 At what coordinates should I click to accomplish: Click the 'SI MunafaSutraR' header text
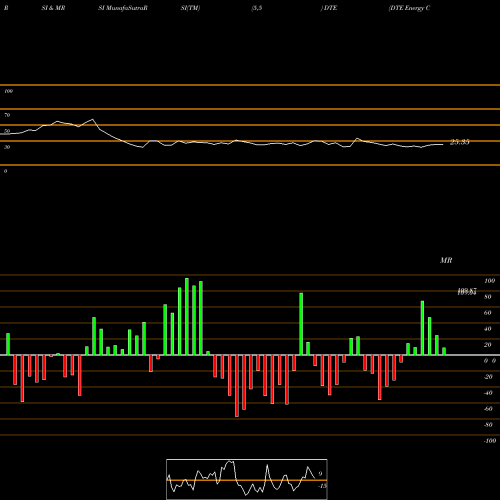(123, 8)
